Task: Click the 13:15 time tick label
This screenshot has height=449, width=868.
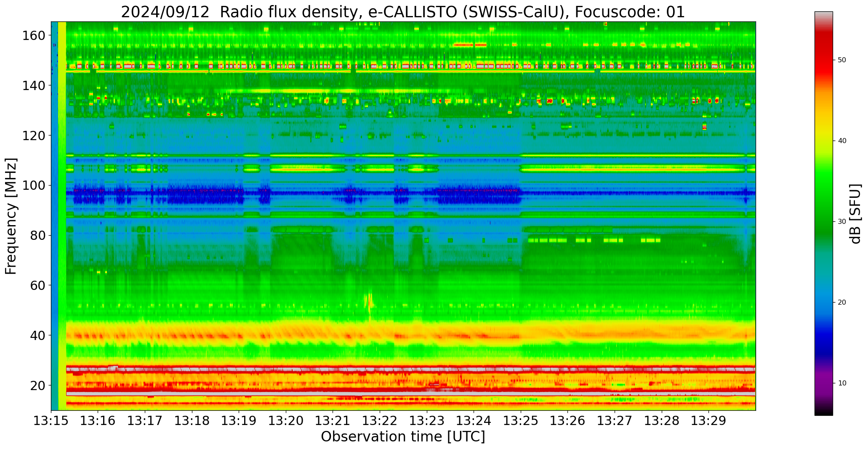Action: tap(51, 420)
